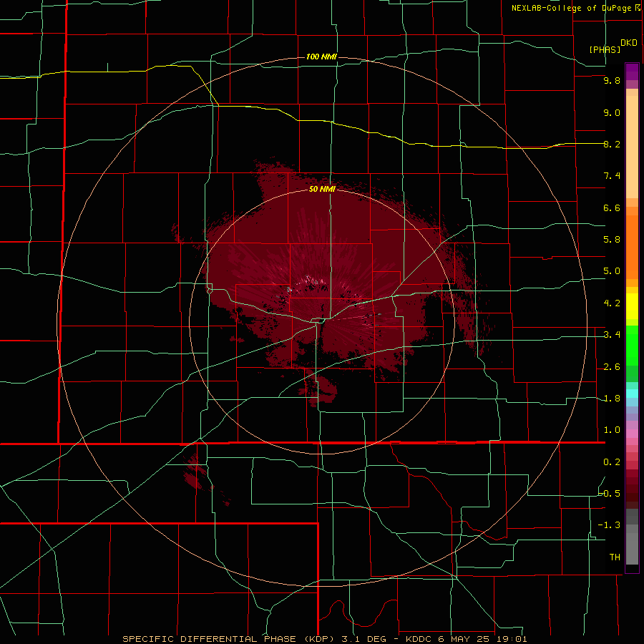The image size is (644, 644).
Task: Click the gray bottom band of color scale
Action: [x=632, y=545]
